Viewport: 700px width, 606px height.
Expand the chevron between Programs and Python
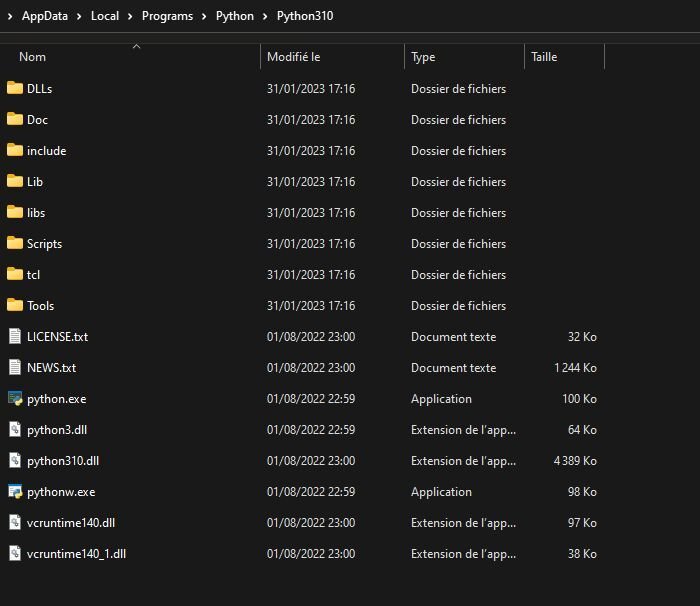click(x=204, y=16)
